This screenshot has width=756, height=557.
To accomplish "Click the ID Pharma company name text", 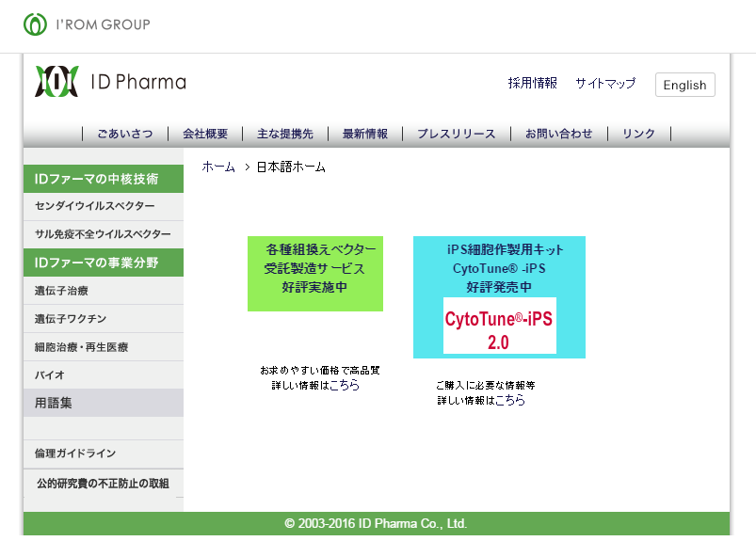I will point(138,82).
